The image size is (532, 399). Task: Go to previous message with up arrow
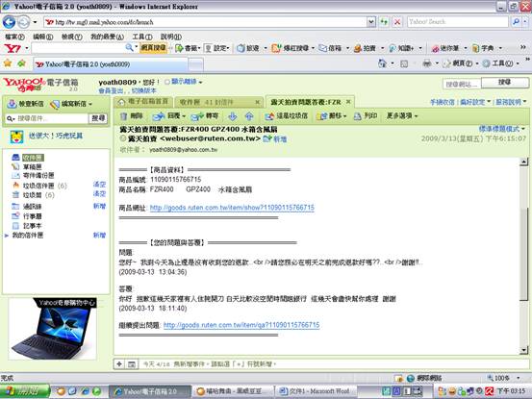(x=249, y=116)
